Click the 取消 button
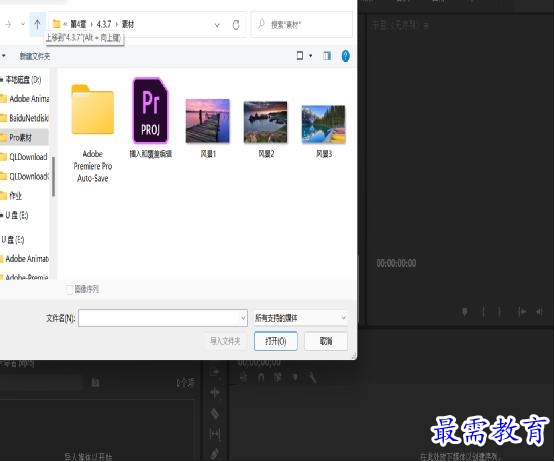This screenshot has width=555, height=462. click(x=326, y=341)
